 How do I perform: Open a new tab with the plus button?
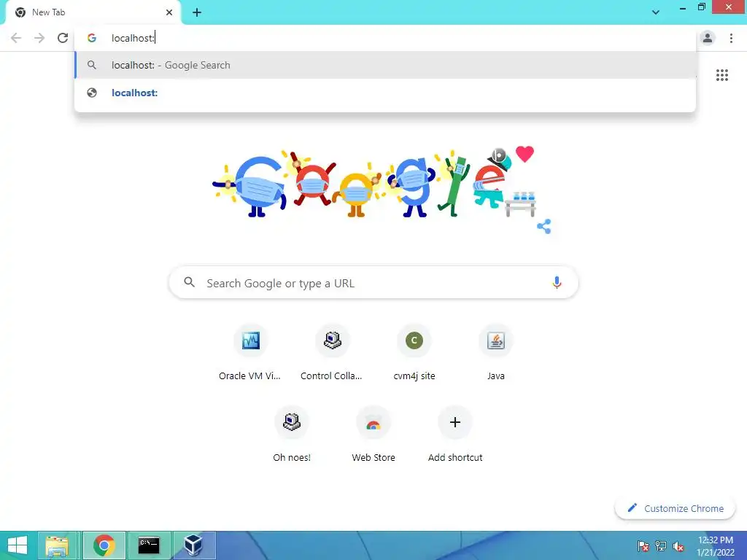tap(197, 12)
